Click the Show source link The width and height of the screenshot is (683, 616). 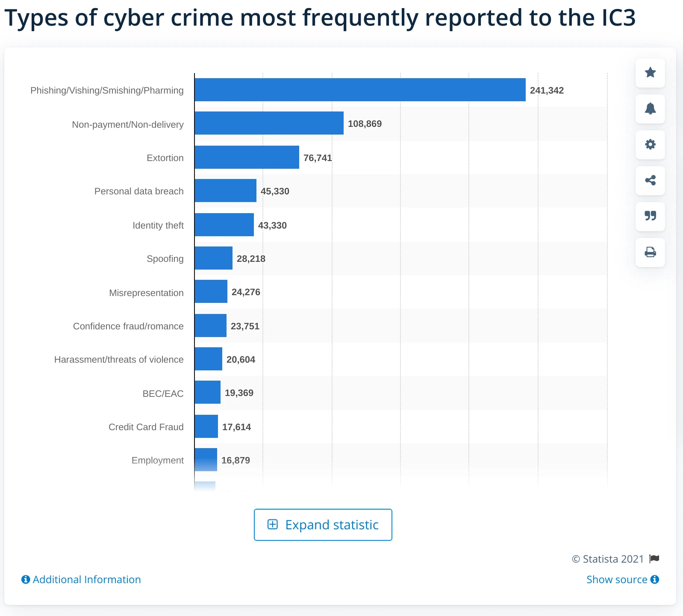click(x=617, y=580)
